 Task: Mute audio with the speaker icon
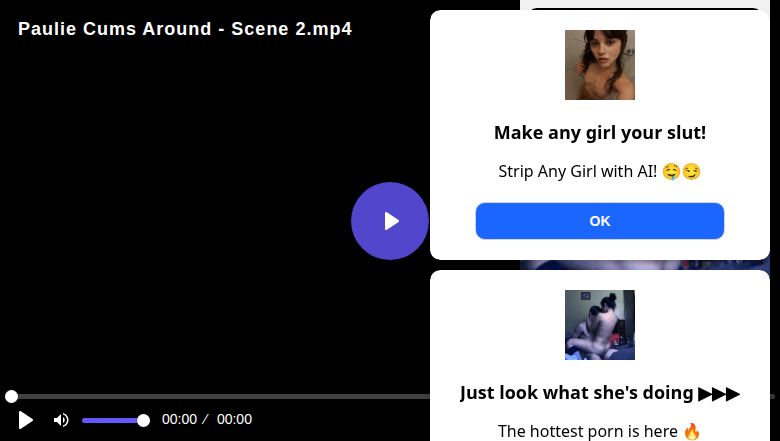(x=61, y=420)
